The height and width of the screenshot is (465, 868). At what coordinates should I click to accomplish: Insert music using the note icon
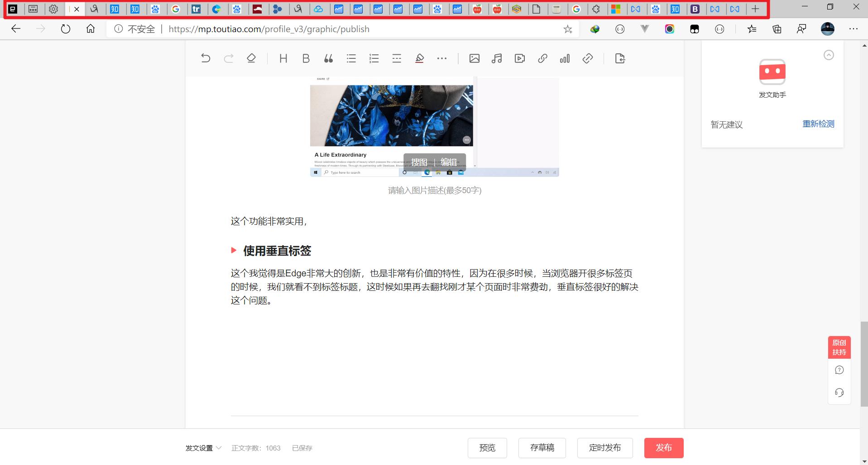pyautogui.click(x=497, y=58)
